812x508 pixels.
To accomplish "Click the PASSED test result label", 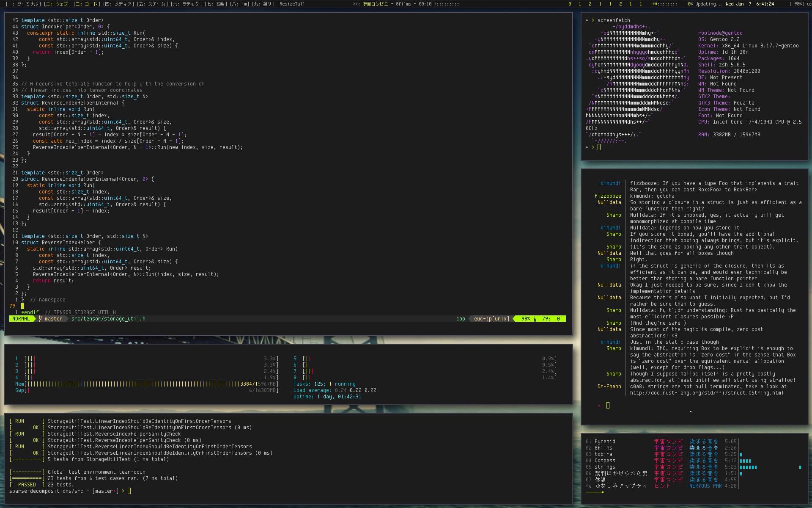I will point(27,485).
